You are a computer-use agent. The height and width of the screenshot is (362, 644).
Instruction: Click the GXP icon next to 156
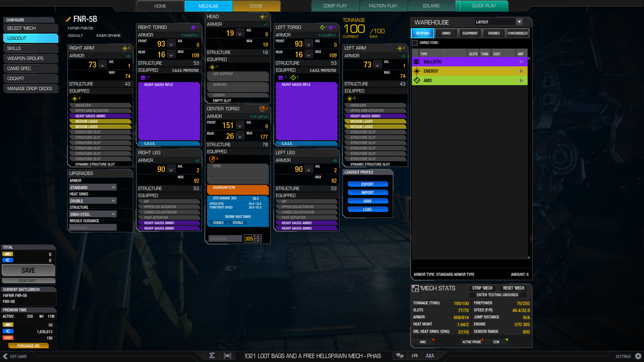(8, 338)
